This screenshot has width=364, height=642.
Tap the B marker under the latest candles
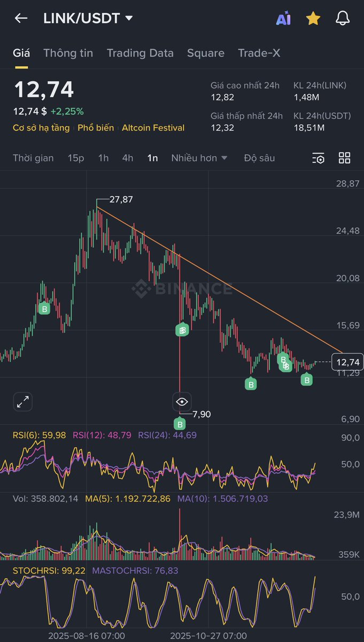(x=307, y=380)
